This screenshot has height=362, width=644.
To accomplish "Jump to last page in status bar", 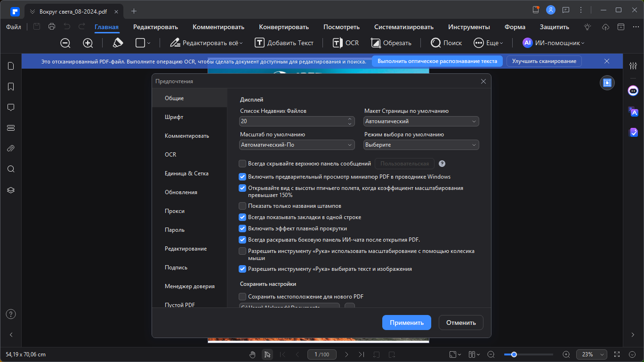I will (361, 354).
